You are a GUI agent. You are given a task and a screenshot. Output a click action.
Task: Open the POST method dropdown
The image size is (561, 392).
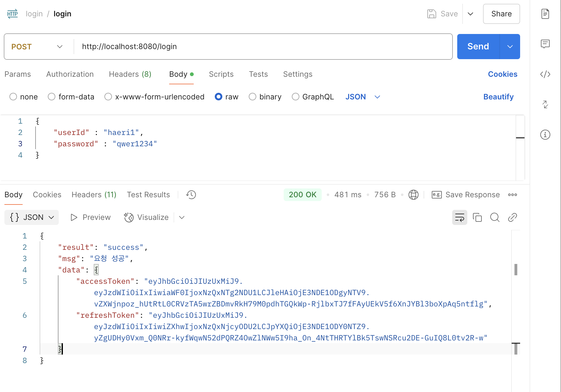(x=37, y=47)
